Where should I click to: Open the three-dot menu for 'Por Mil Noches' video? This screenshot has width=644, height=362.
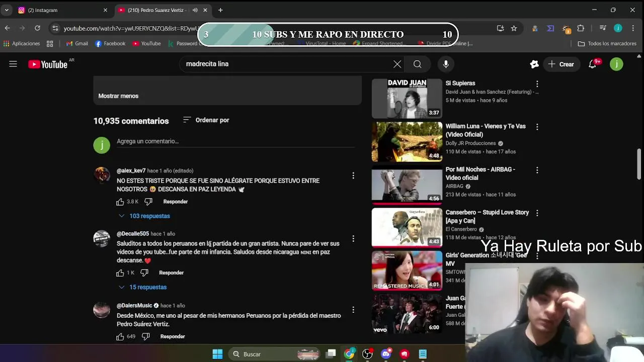coord(537,170)
